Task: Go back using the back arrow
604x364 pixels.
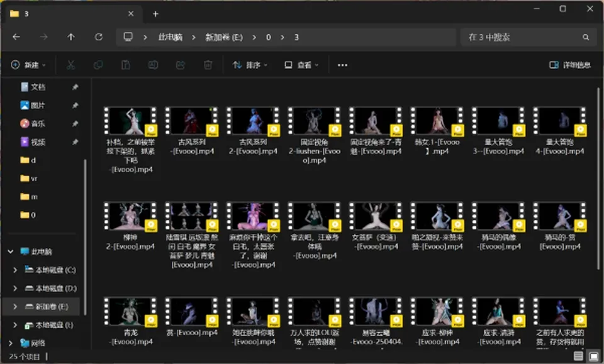Action: point(16,37)
